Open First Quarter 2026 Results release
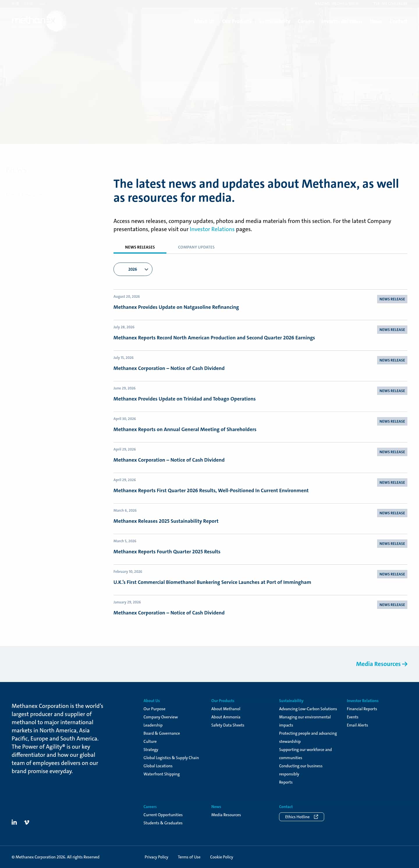 (211, 490)
